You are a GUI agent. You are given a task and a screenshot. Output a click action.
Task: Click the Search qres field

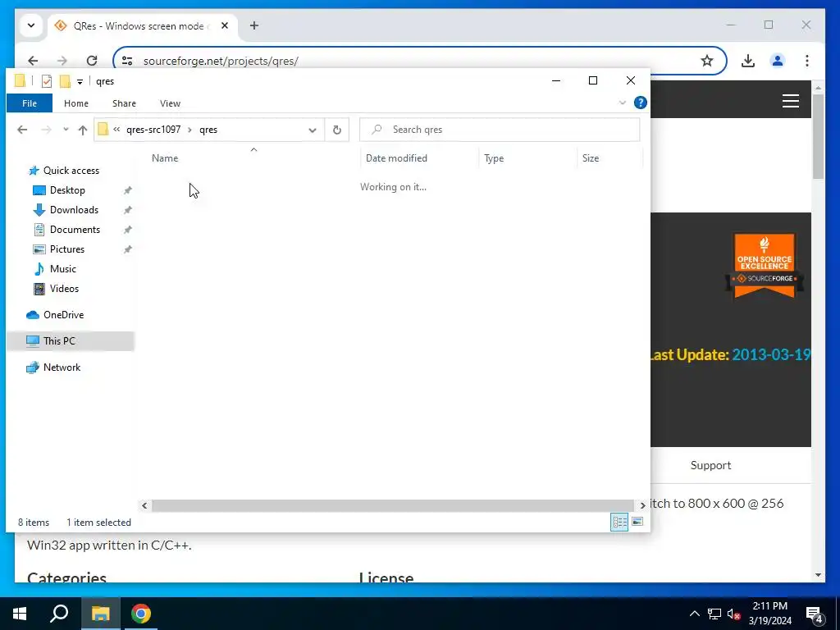coord(500,130)
